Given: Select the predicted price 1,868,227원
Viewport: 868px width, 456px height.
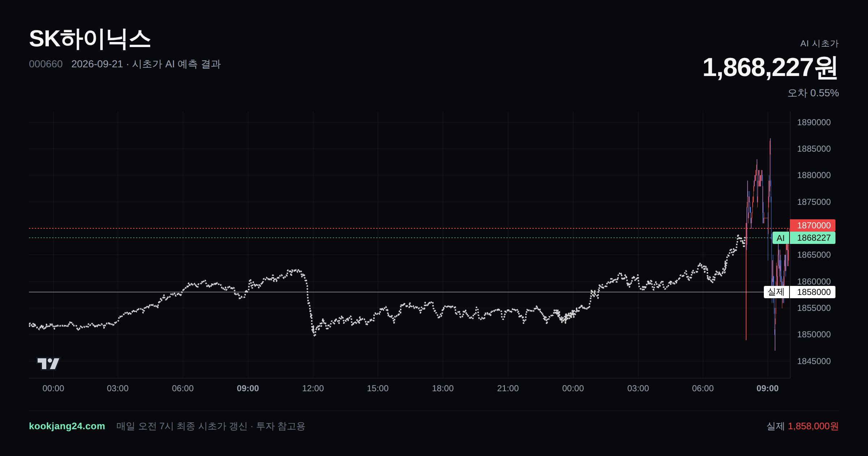Looking at the screenshot, I should tap(770, 68).
